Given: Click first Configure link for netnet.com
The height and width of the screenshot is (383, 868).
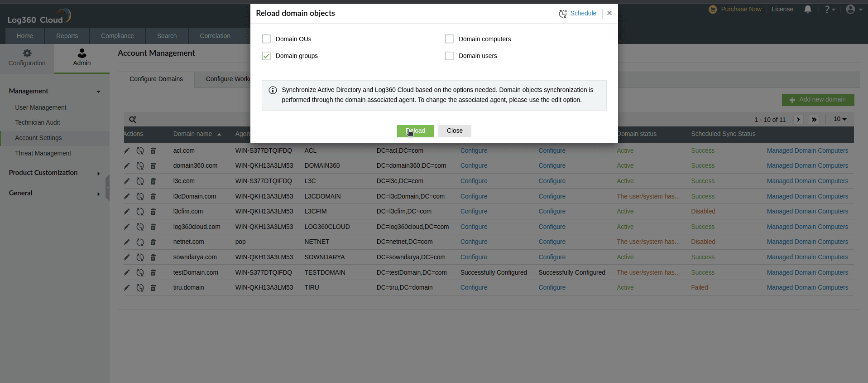Looking at the screenshot, I should coord(474,242).
